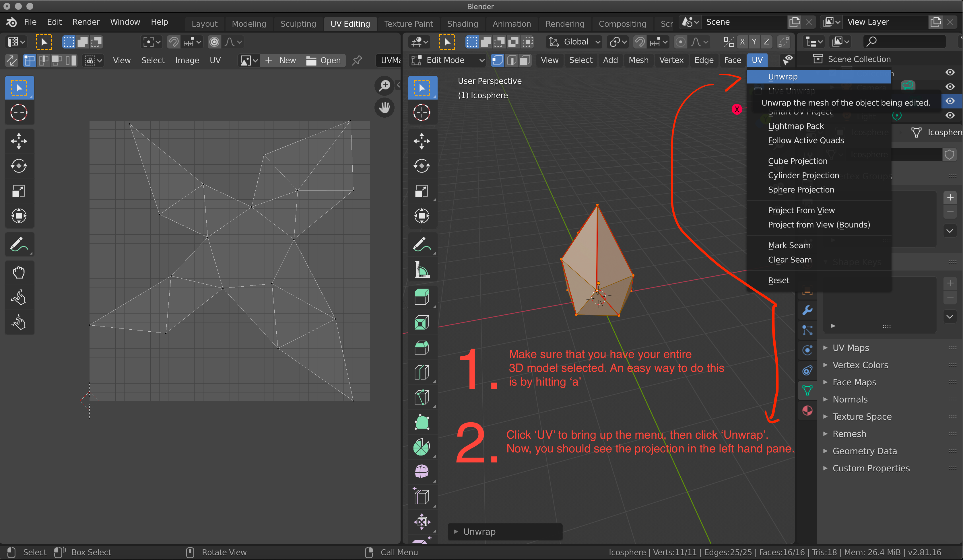Select the Rotate tool in UV editor
The image size is (963, 560).
pos(19,166)
